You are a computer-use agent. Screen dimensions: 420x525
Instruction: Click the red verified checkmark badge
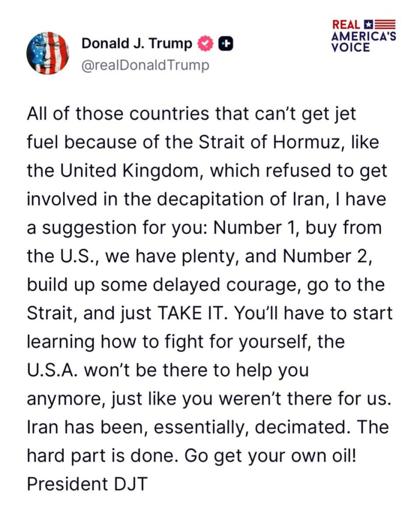point(205,45)
